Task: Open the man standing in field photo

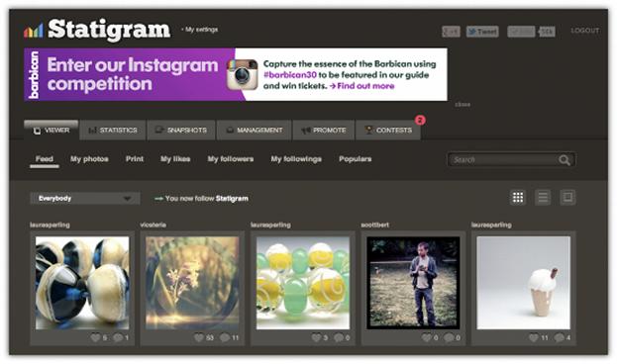Action: click(x=413, y=283)
